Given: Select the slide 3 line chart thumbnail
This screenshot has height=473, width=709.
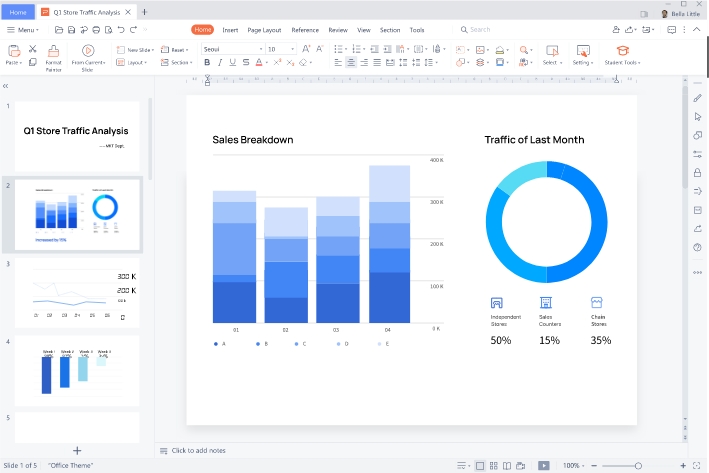Looking at the screenshot, I should [77, 293].
